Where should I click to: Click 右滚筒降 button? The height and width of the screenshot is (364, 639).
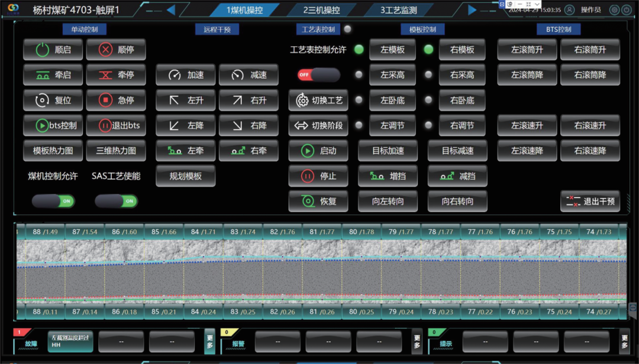click(x=590, y=75)
